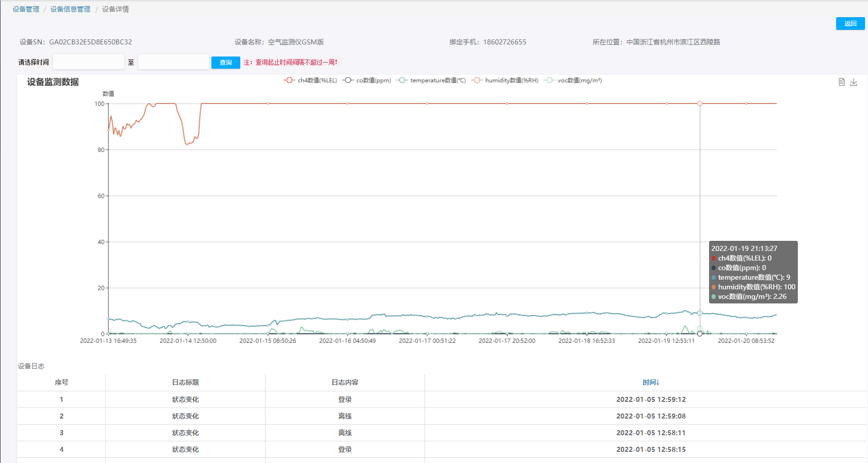The height and width of the screenshot is (463, 868).
Task: Click the 日志内容 column header
Action: click(345, 382)
